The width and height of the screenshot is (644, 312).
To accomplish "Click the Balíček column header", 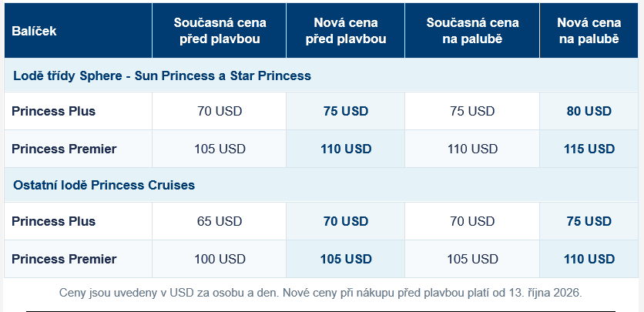I will 34,31.
